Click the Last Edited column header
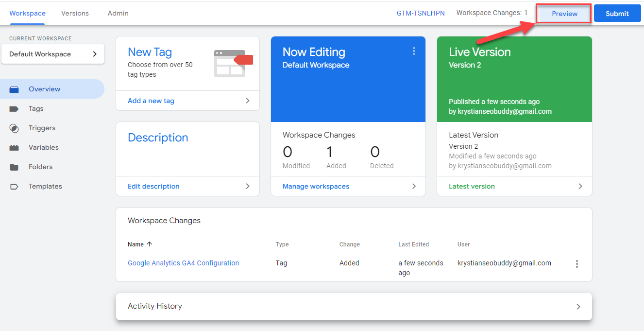Image resolution: width=644 pixels, height=331 pixels. [x=414, y=244]
